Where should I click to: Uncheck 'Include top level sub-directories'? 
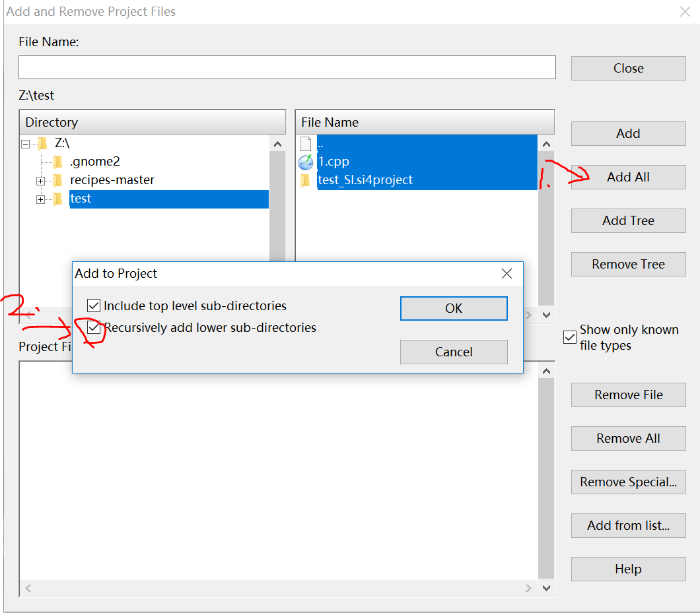(x=93, y=305)
